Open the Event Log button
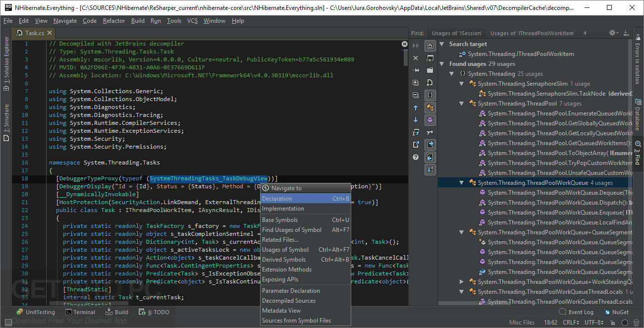 click(576, 312)
